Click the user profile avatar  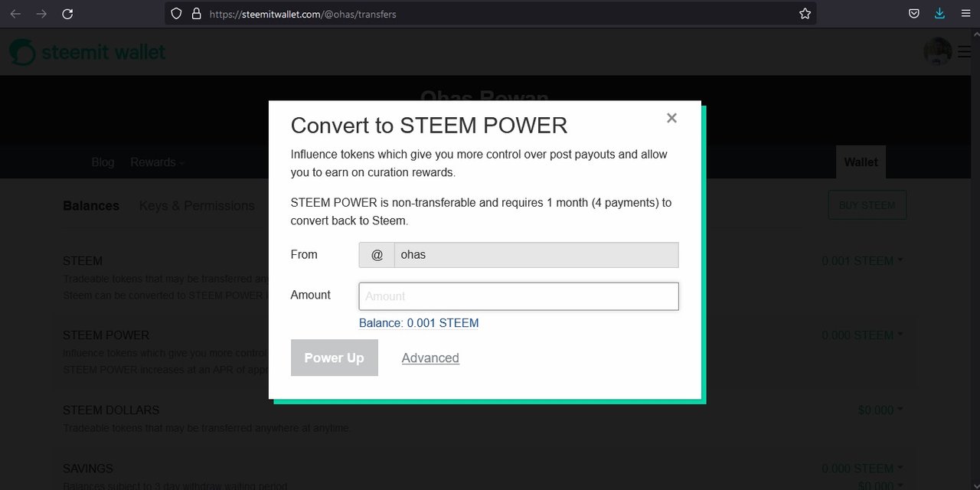[x=938, y=52]
